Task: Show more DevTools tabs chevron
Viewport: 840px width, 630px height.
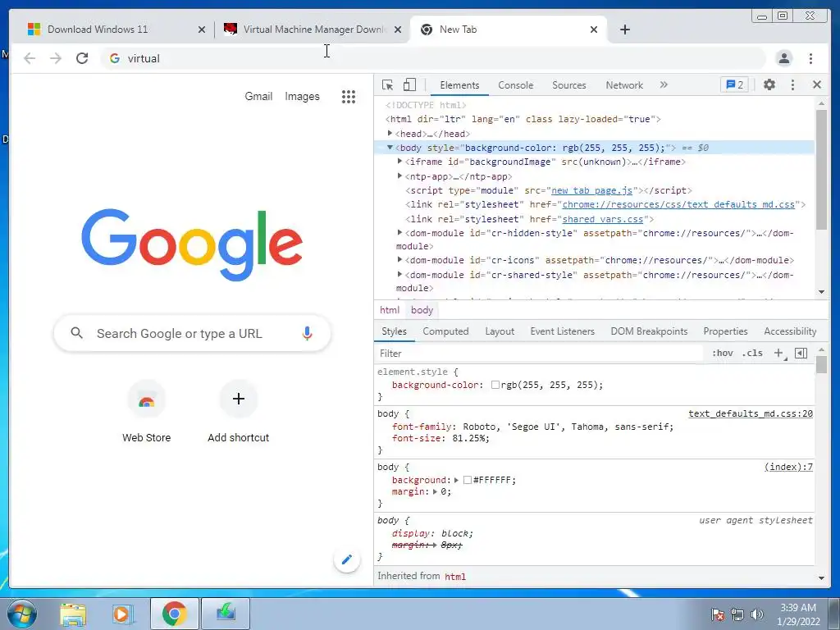Action: [664, 84]
